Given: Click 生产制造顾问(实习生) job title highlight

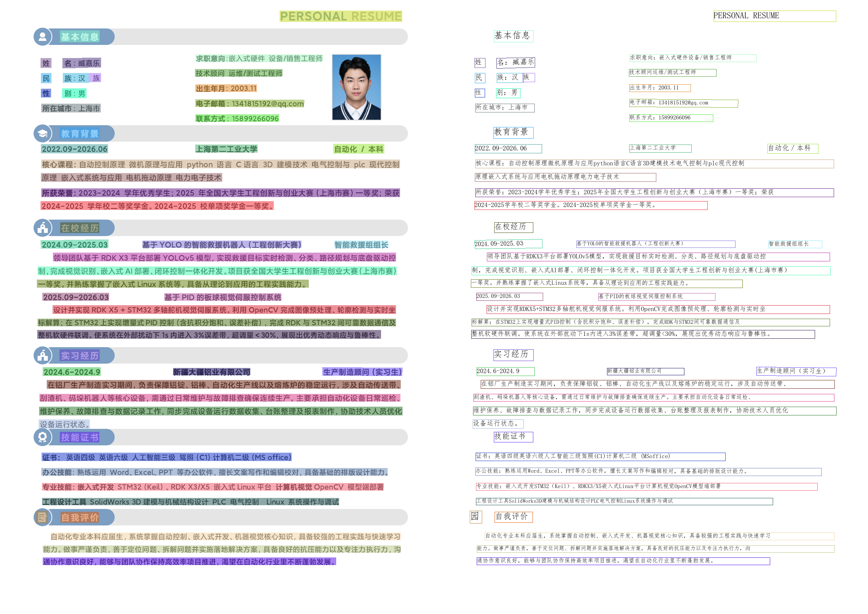Looking at the screenshot, I should [x=362, y=372].
